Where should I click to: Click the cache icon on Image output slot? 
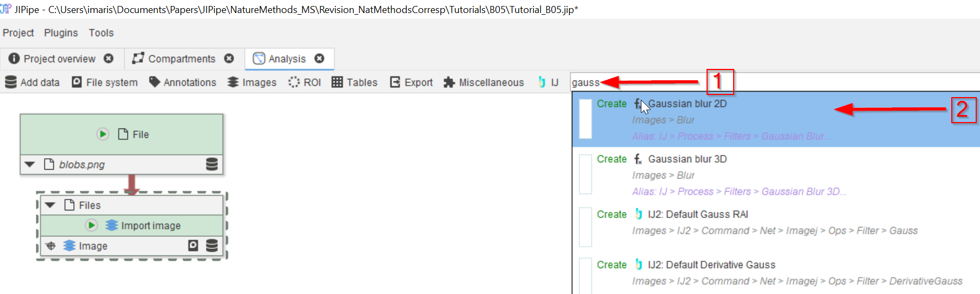coord(193,246)
